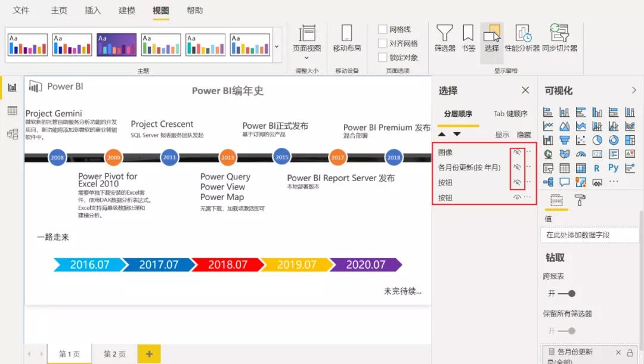Enable the 锁定对象 lock objects checkbox
Screen dimensions: 644x364
click(x=382, y=57)
